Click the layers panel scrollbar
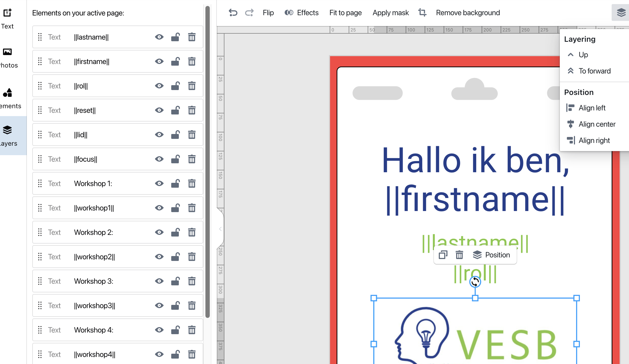 [208, 163]
